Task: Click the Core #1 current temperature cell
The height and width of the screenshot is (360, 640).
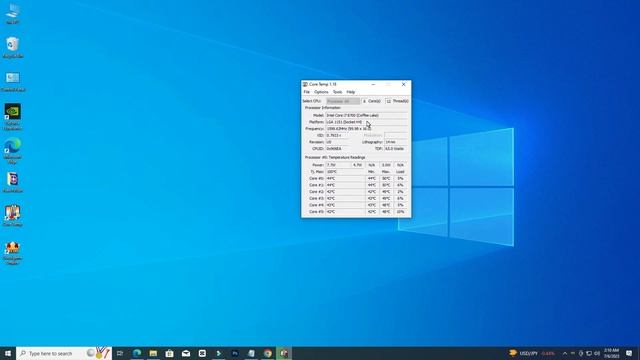Action: [345, 185]
